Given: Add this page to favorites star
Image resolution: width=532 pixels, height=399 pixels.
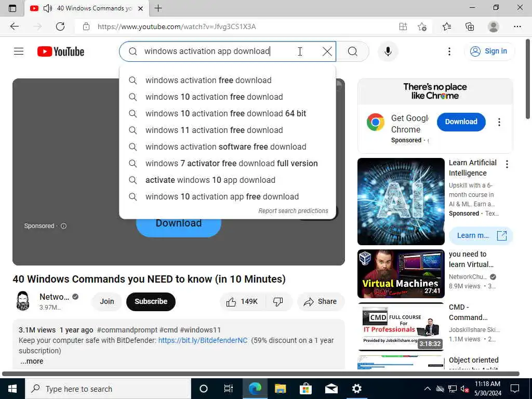Looking at the screenshot, I should pyautogui.click(x=422, y=26).
